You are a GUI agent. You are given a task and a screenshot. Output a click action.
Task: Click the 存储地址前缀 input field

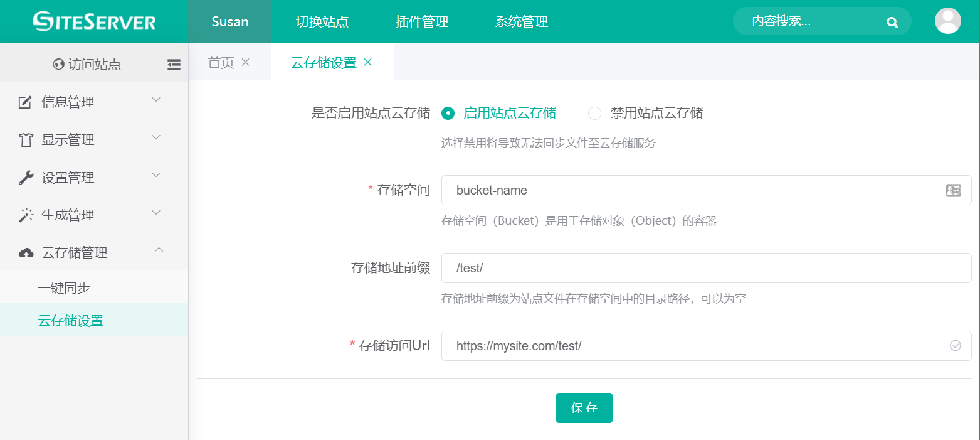(x=705, y=268)
